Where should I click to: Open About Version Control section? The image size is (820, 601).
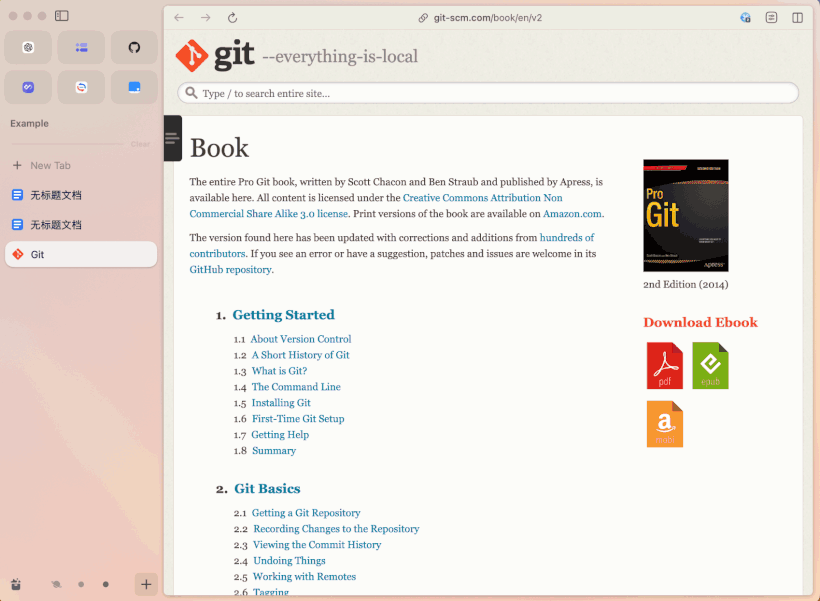tap(301, 339)
